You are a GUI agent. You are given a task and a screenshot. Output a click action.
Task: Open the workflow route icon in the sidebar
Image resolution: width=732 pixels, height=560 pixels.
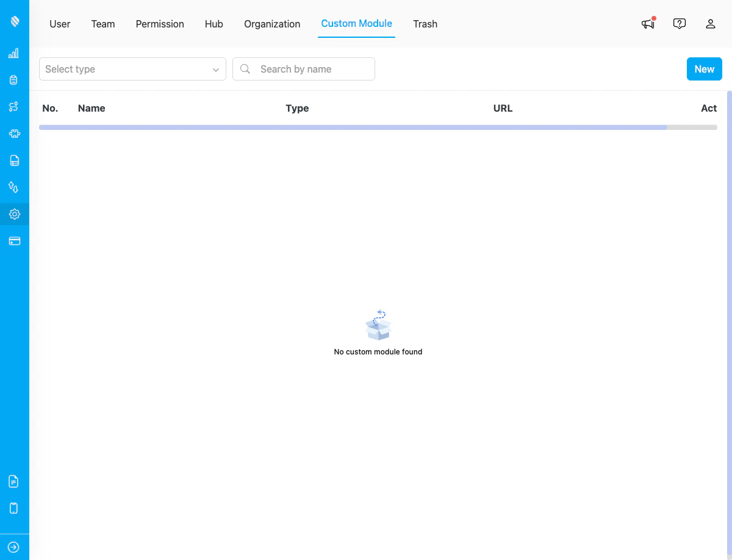pyautogui.click(x=14, y=107)
